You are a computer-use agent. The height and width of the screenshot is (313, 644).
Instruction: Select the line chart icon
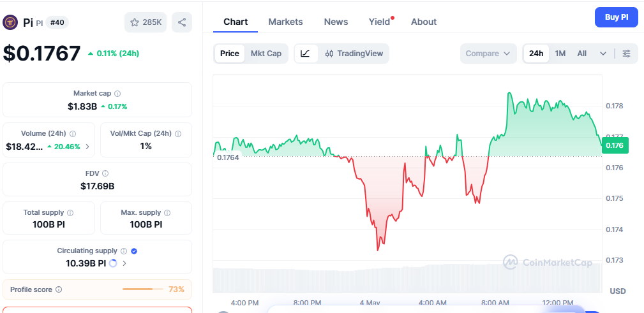point(305,54)
